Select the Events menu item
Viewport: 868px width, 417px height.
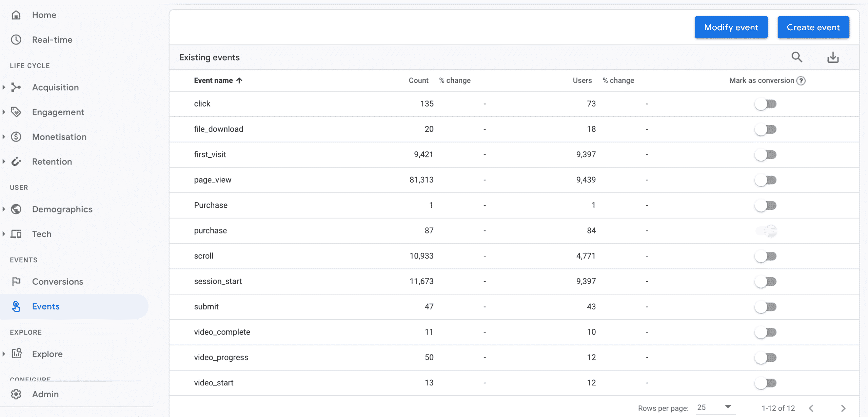[45, 306]
